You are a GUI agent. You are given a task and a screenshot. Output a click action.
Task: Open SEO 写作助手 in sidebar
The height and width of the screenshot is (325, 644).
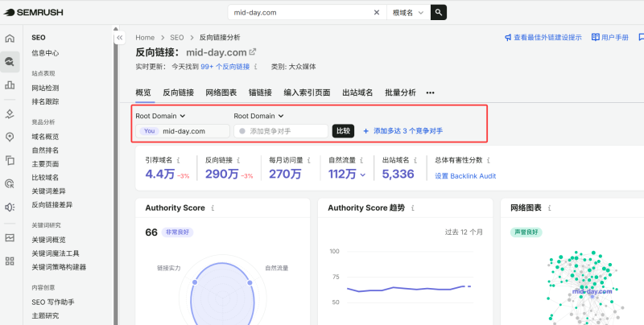click(53, 302)
